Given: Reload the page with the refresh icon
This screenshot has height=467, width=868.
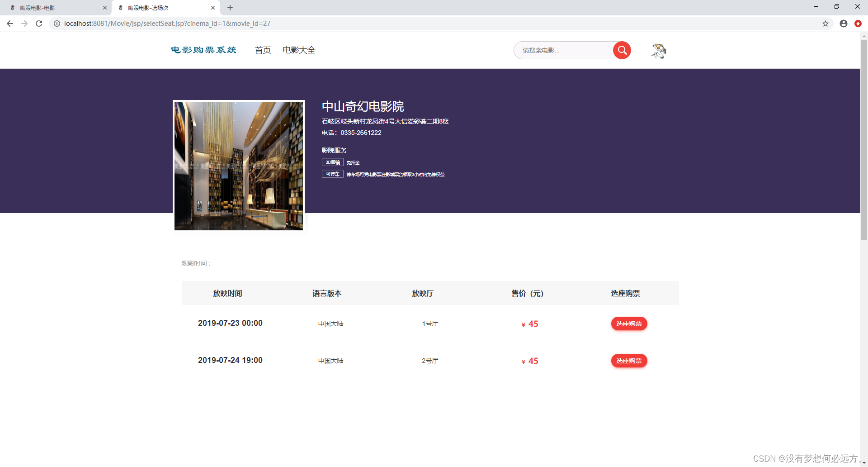Looking at the screenshot, I should (x=39, y=24).
